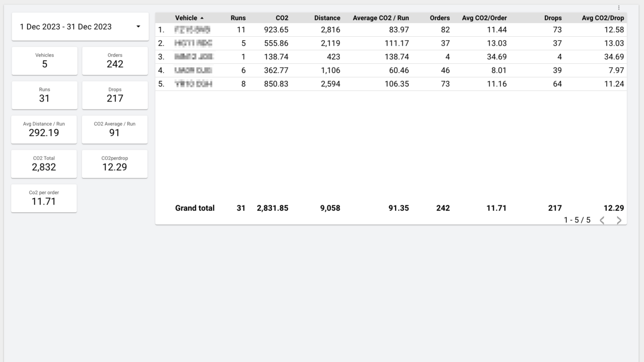
Task: Click blurred vehicle name in row 5
Action: [x=193, y=84]
